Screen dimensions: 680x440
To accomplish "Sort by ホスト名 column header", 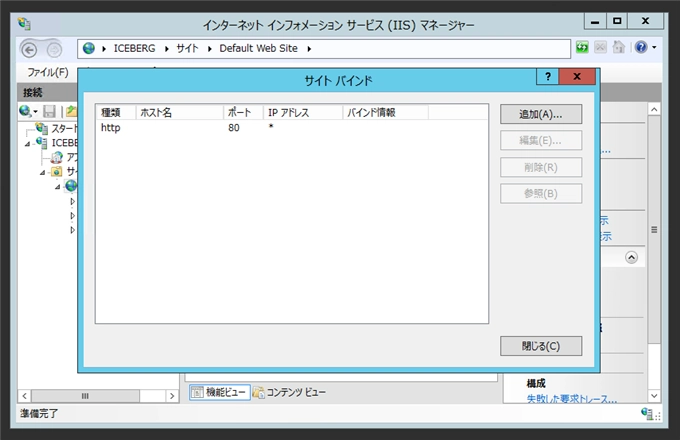I will (x=180, y=113).
